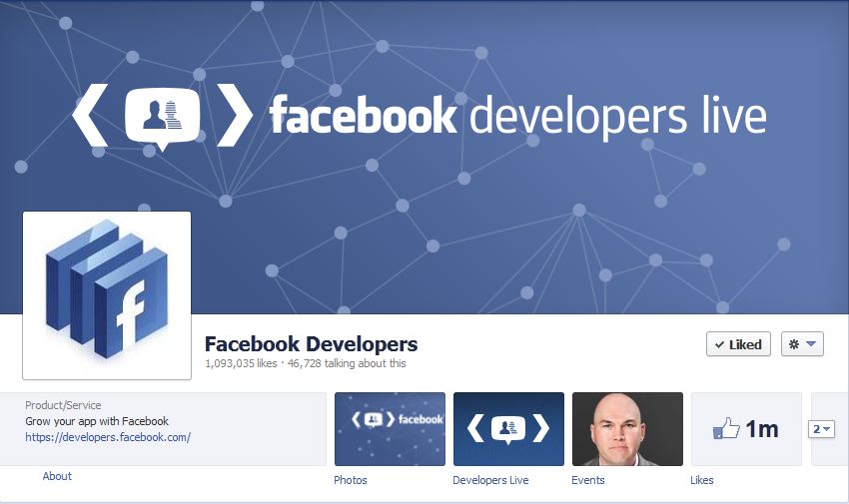Select the Developers Live label

coord(490,480)
